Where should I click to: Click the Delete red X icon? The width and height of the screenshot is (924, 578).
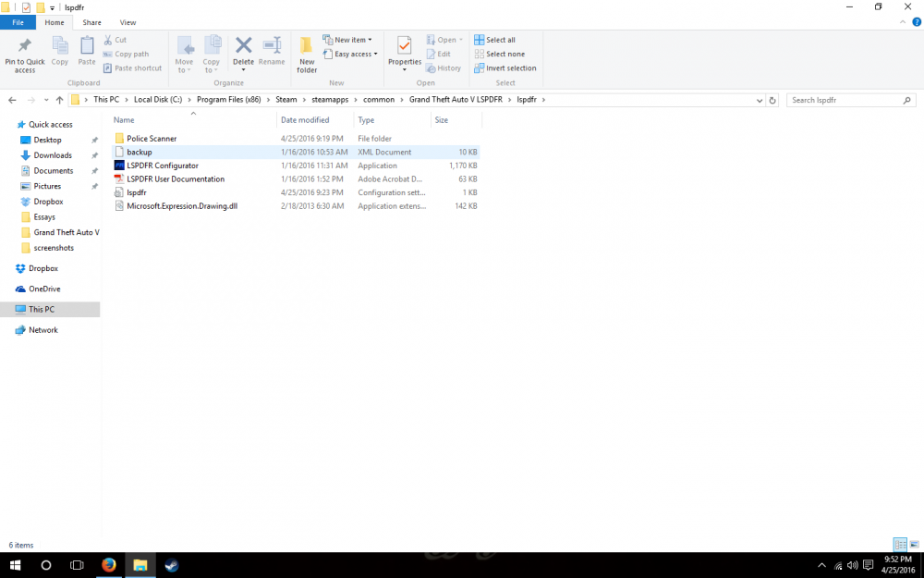pyautogui.click(x=243, y=44)
